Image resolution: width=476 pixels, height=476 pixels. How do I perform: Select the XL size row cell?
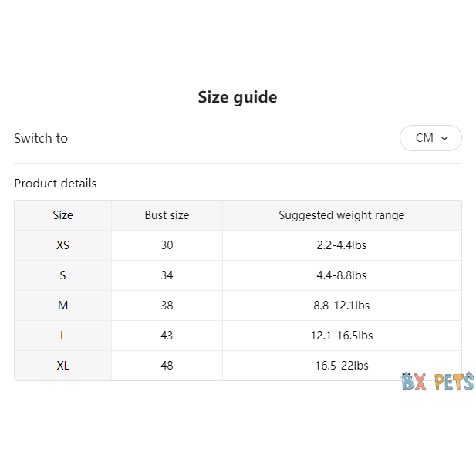63,366
